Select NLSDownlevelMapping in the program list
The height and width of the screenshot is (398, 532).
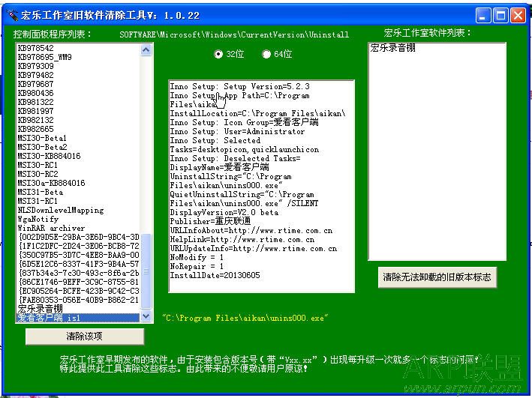(x=78, y=210)
